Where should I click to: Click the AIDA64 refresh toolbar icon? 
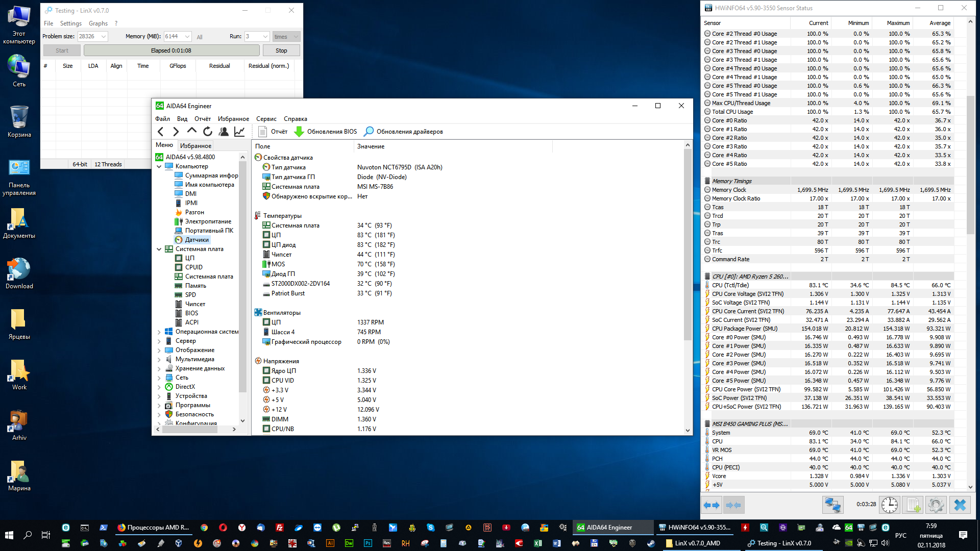tap(208, 132)
